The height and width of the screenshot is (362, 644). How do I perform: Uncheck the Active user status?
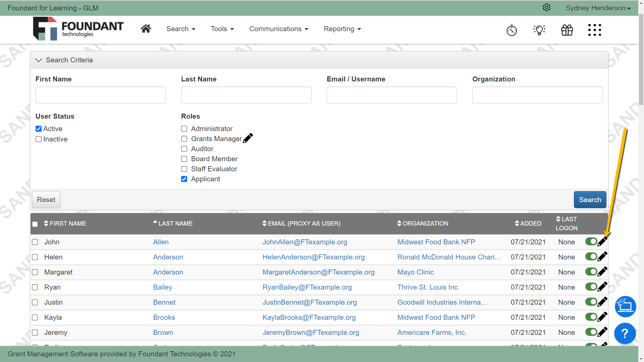[39, 129]
